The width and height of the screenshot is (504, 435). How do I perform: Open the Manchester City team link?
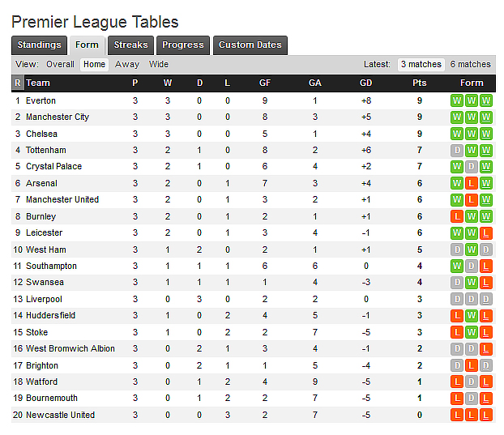pyautogui.click(x=58, y=117)
